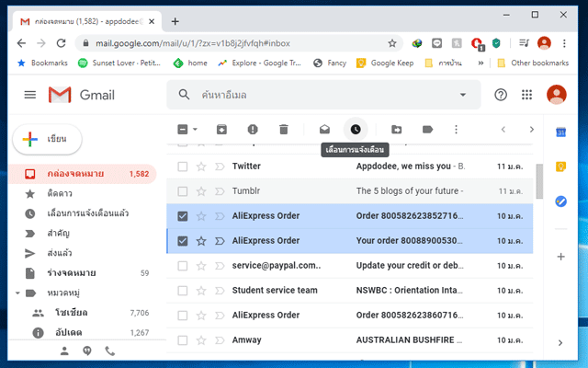
Task: Expand the side panel with the bottom chevron
Action: pyautogui.click(x=560, y=342)
